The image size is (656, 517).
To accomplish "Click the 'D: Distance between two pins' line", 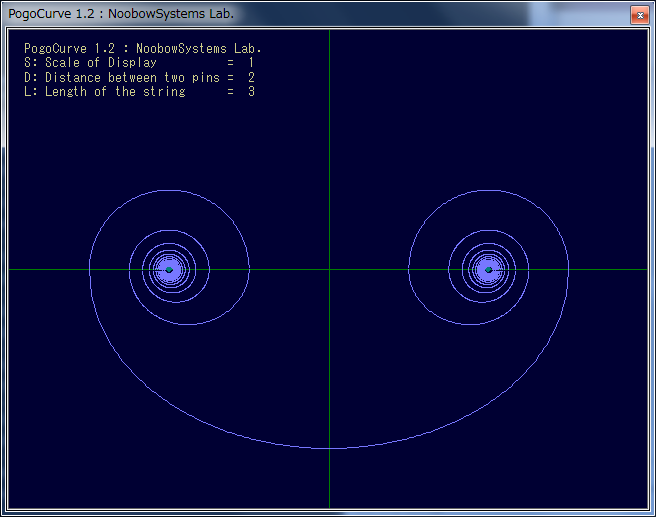I will point(139,77).
